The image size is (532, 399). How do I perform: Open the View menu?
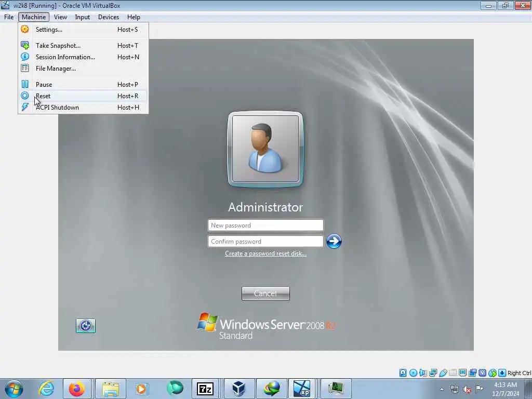(x=60, y=17)
